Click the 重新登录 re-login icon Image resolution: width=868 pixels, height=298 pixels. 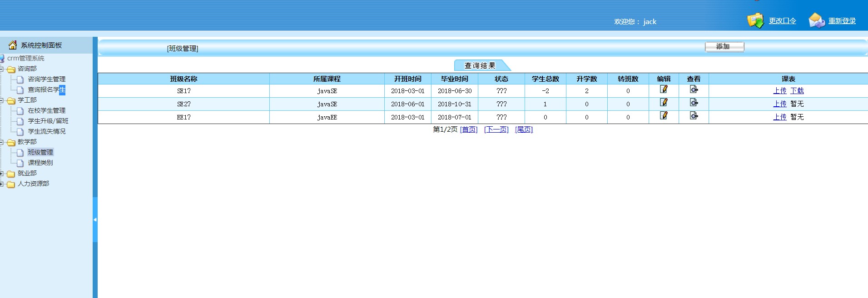[817, 20]
